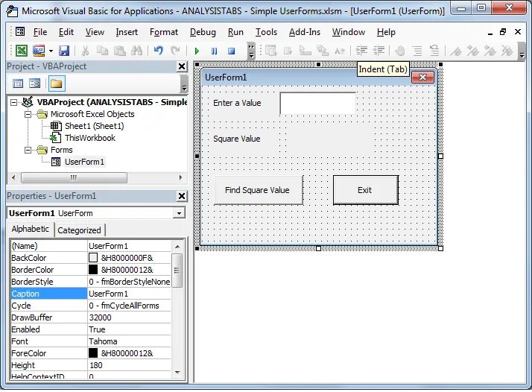Collapse the Forms folder
Viewport: 532px width, 392px height.
(x=28, y=150)
